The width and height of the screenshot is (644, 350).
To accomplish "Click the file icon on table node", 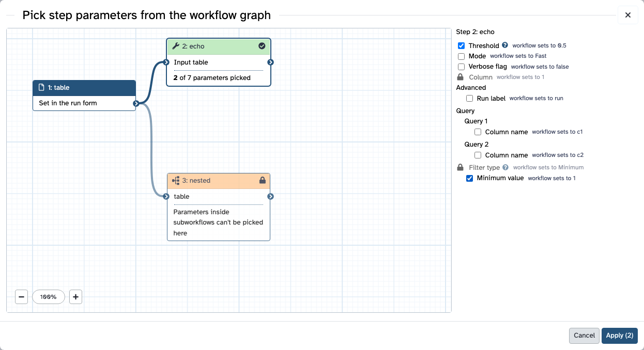I will [x=42, y=88].
